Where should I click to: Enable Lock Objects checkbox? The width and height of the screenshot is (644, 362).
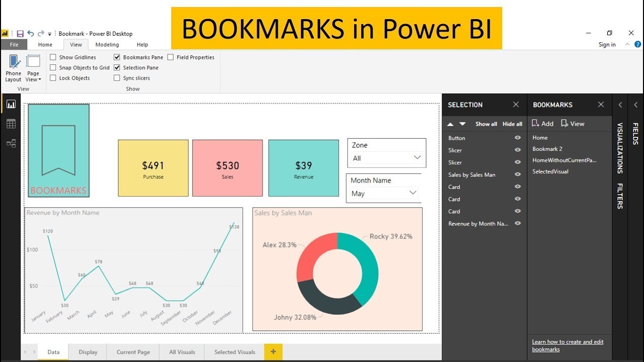[x=53, y=78]
